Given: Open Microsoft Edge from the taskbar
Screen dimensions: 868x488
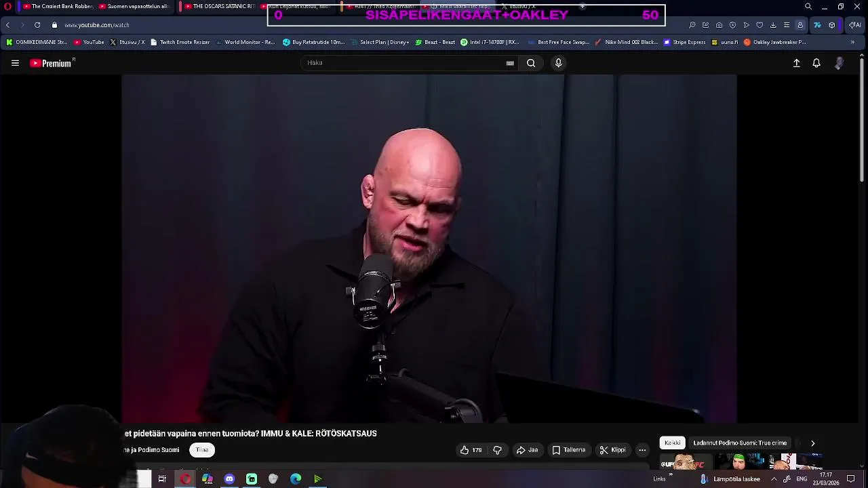Looking at the screenshot, I should click(x=296, y=479).
